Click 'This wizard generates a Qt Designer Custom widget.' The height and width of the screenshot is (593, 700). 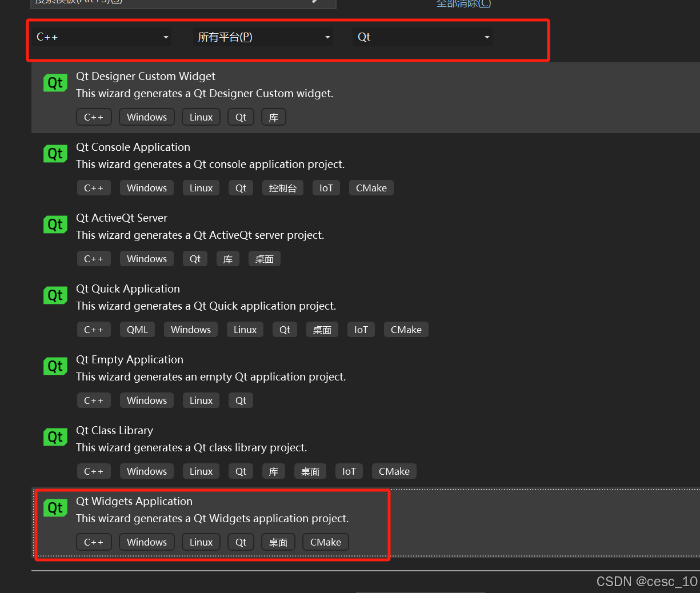pyautogui.click(x=205, y=93)
